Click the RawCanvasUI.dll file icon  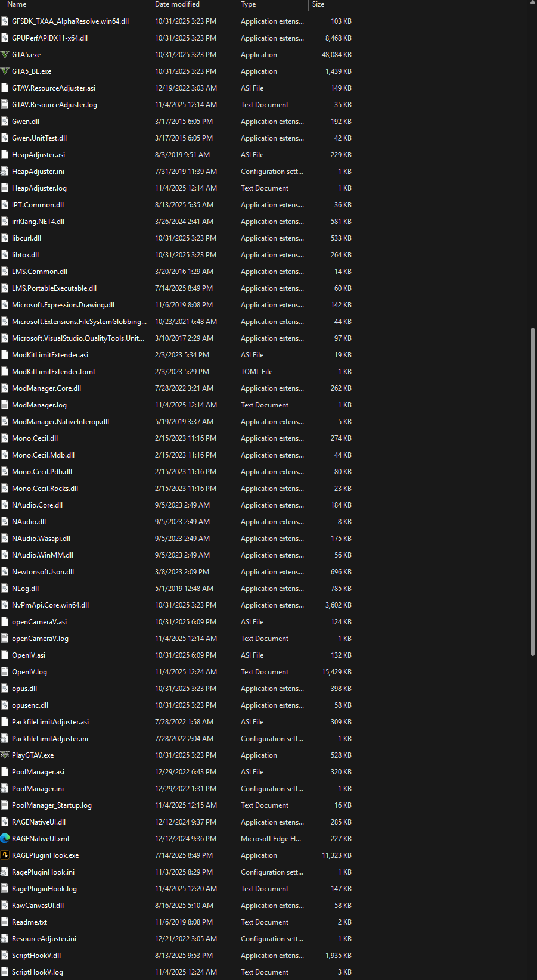[x=5, y=906]
